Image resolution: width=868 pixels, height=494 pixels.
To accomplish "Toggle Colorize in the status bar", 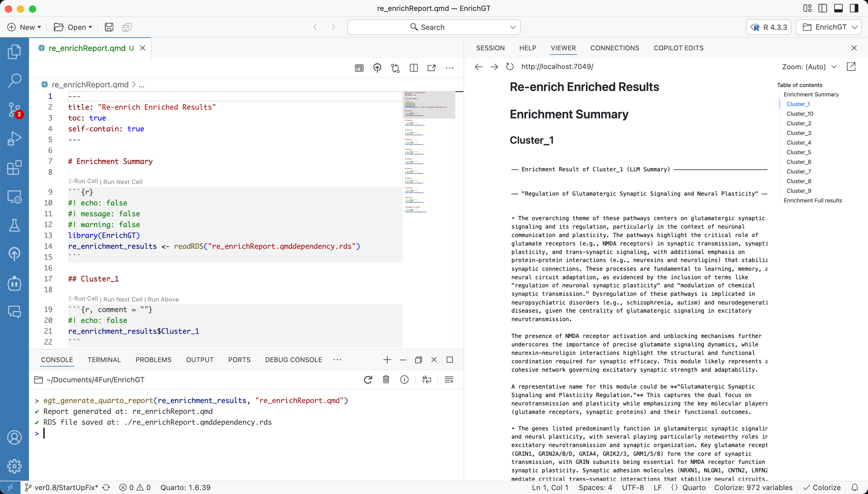I will (x=822, y=488).
